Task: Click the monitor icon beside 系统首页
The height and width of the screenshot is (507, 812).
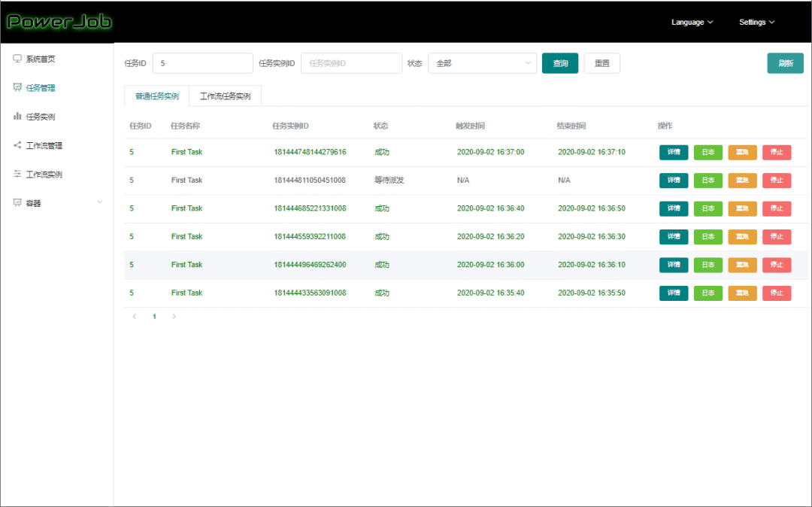Action: click(17, 59)
